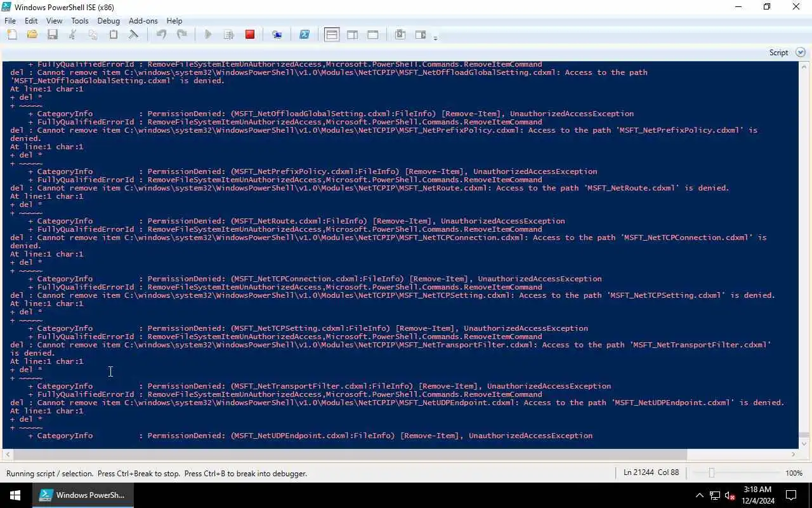The width and height of the screenshot is (812, 508).
Task: Click the Cut scissors icon
Action: pyautogui.click(x=72, y=35)
